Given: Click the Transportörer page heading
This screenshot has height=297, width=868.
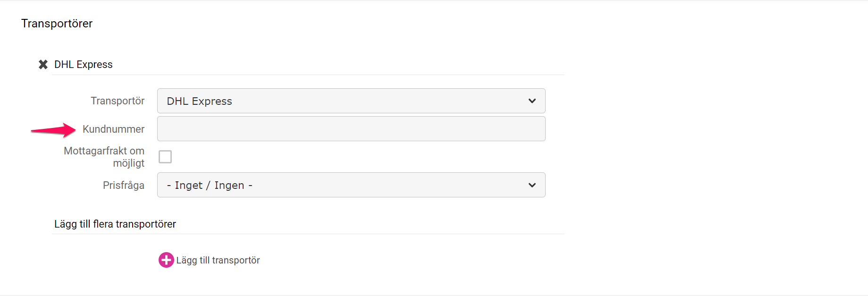Looking at the screenshot, I should [57, 24].
